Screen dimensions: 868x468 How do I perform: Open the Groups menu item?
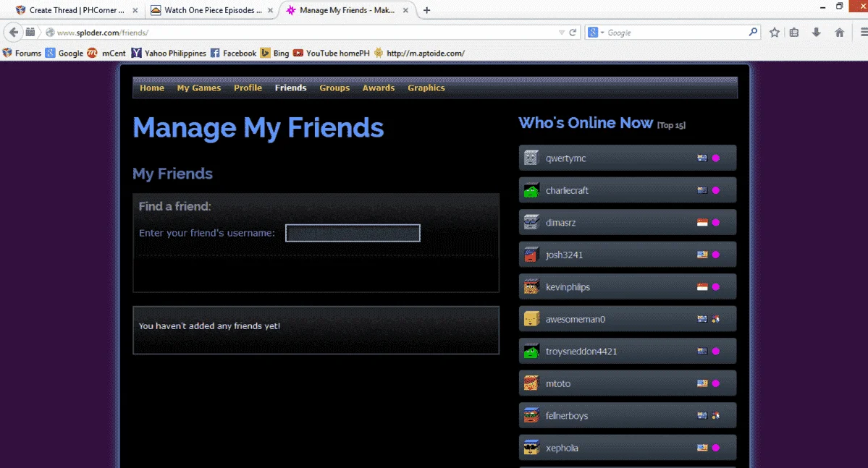[334, 88]
